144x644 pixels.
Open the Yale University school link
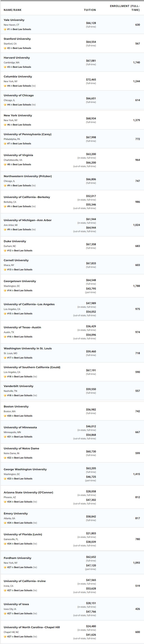[14, 20]
